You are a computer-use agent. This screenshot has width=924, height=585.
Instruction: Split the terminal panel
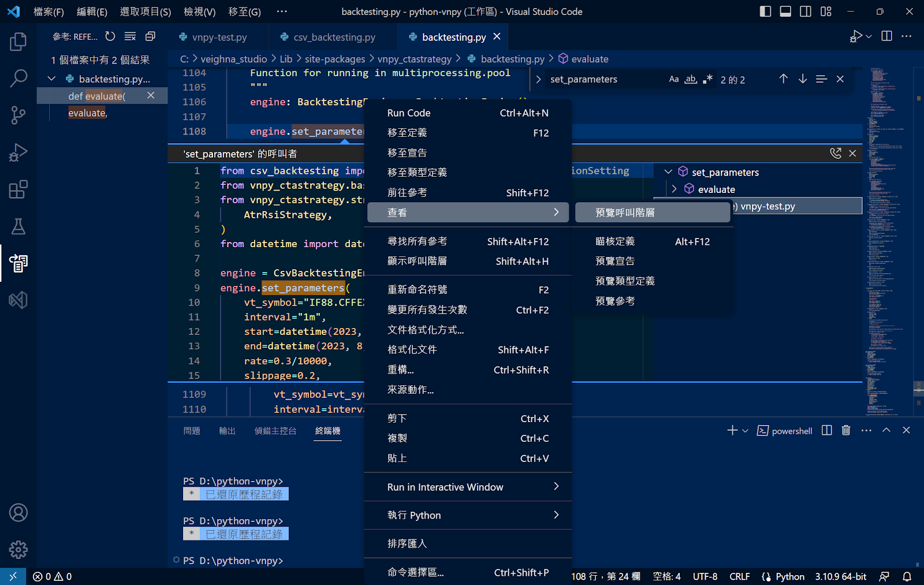click(827, 430)
